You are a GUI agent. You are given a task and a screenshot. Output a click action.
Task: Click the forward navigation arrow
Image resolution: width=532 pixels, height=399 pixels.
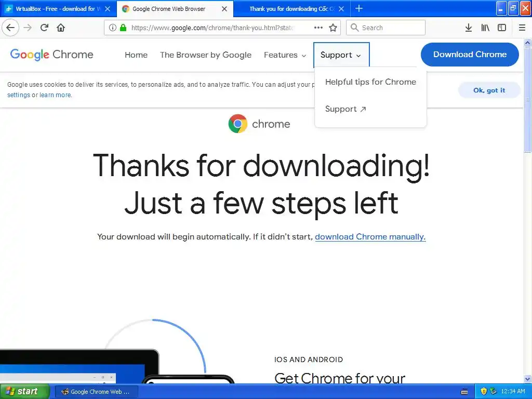tap(28, 28)
